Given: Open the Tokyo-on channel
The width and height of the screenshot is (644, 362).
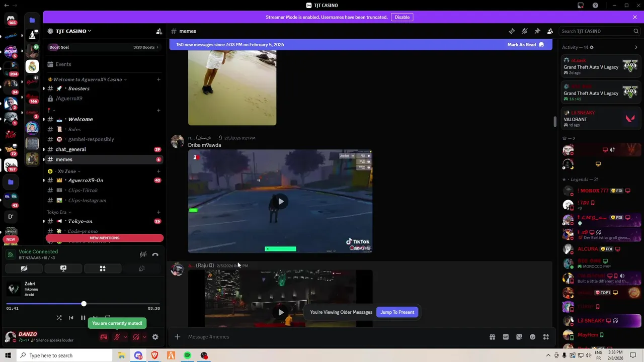Looking at the screenshot, I should pyautogui.click(x=105, y=221).
